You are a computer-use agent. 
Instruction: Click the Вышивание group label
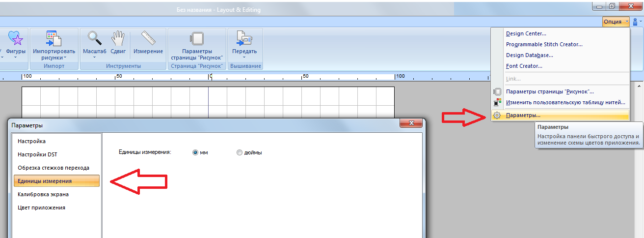pyautogui.click(x=245, y=66)
